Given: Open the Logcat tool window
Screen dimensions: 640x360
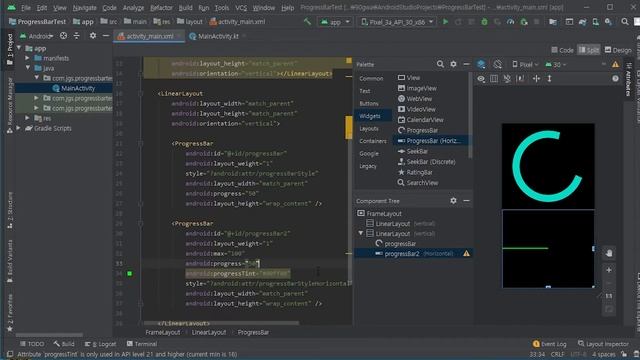Looking at the screenshot, I should pyautogui.click(x=100, y=344).
